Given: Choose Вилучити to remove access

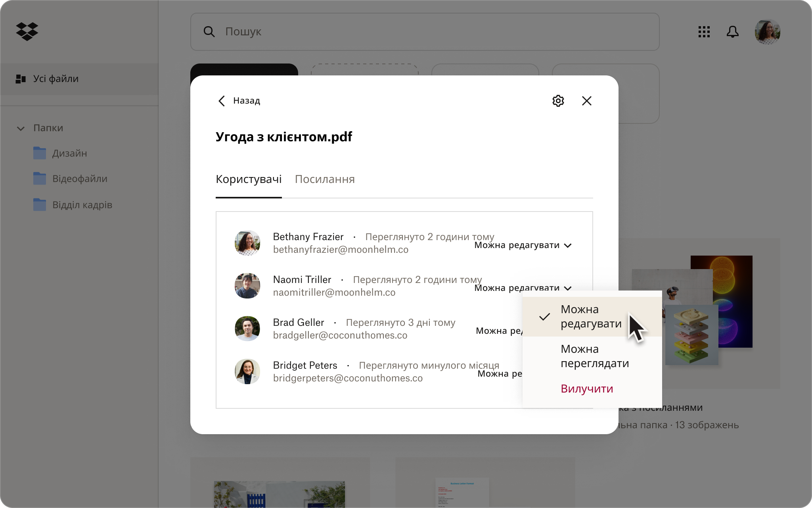Looking at the screenshot, I should pyautogui.click(x=587, y=389).
